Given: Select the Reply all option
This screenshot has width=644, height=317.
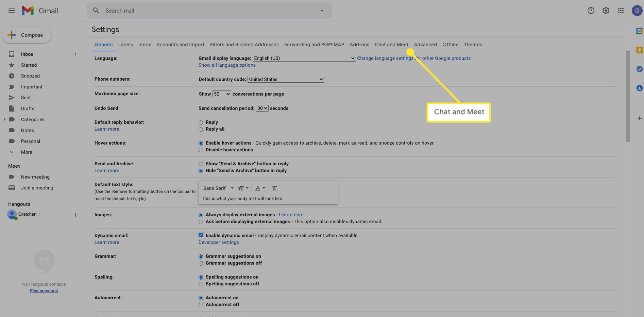Looking at the screenshot, I should click(201, 129).
